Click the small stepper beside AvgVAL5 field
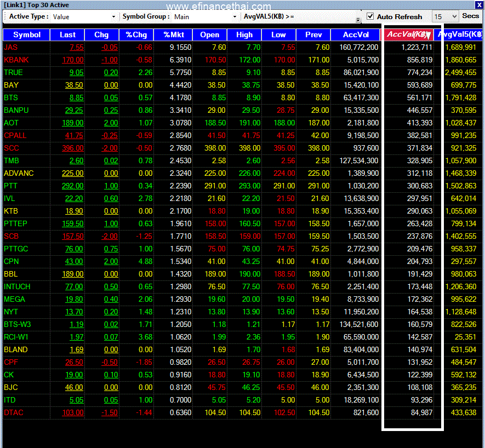The image size is (485, 448). pyautogui.click(x=358, y=20)
